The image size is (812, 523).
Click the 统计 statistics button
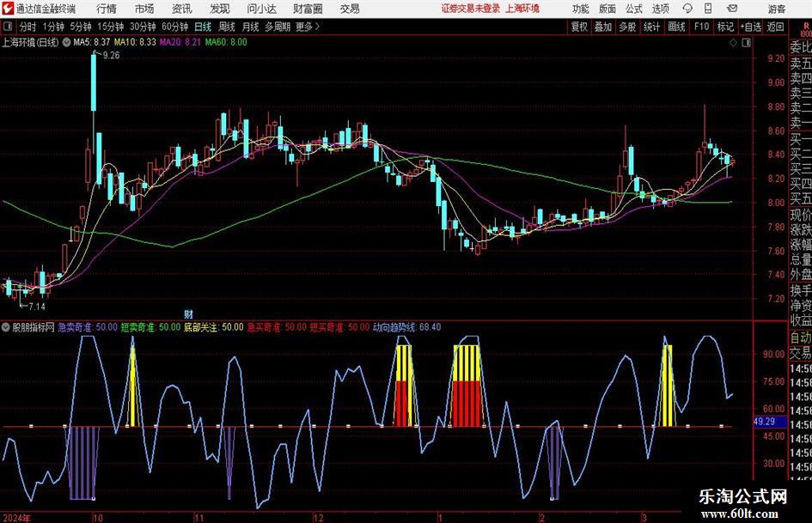[x=651, y=27]
